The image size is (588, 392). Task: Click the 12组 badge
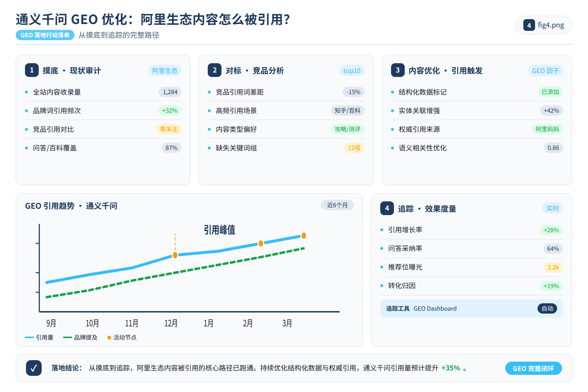[x=354, y=148]
